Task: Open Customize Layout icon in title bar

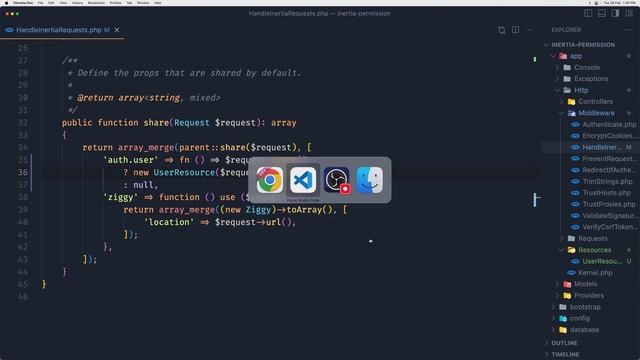Action: click(629, 13)
